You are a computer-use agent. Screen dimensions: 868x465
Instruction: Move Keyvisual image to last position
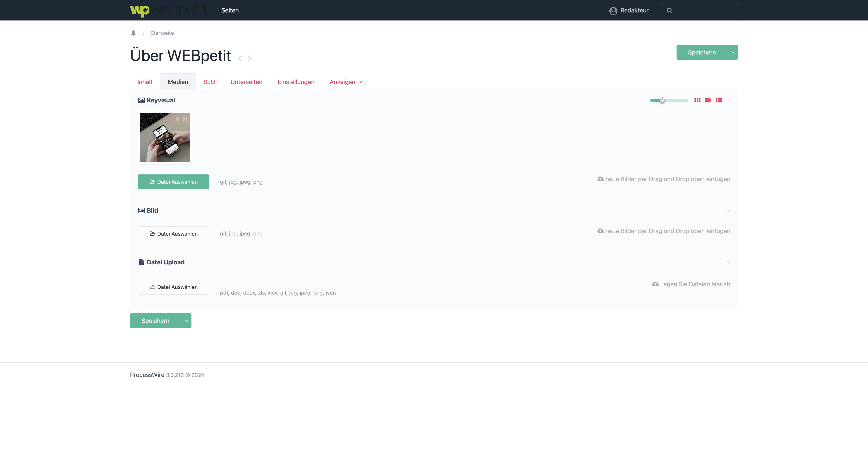[185, 119]
